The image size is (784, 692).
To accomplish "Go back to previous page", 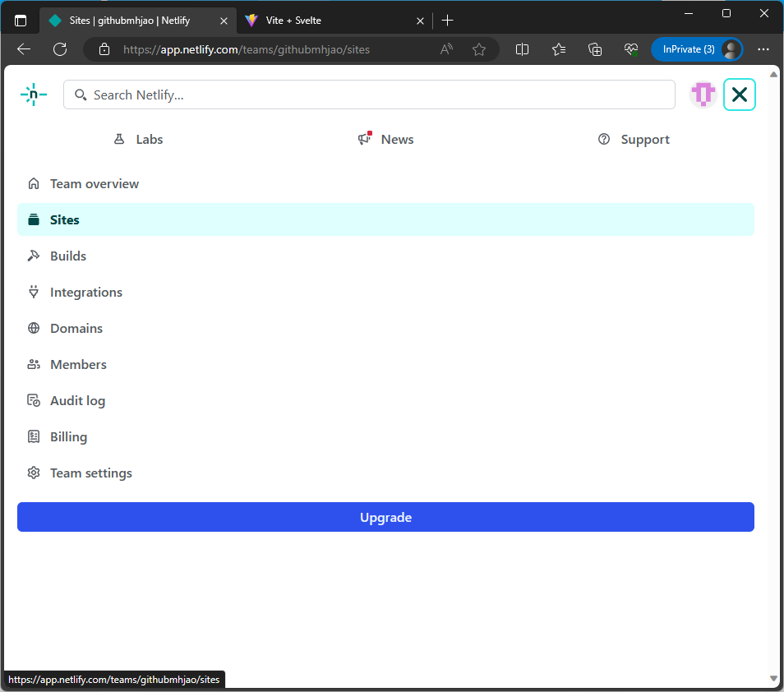I will click(x=24, y=49).
